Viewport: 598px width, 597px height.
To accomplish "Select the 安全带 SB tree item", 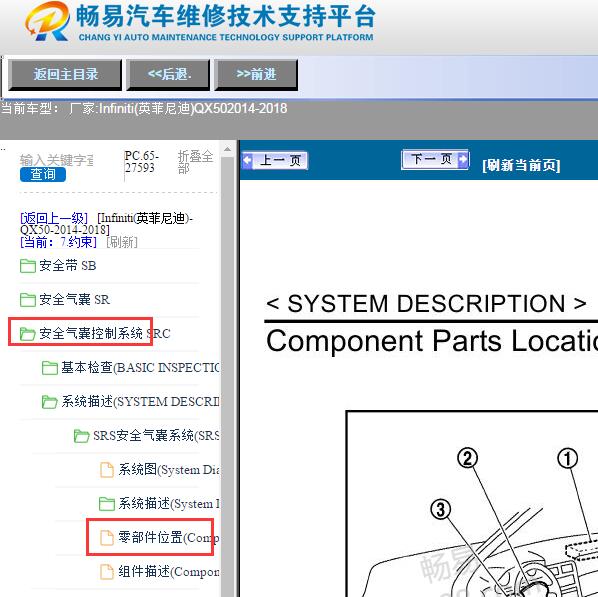I will point(68,266).
